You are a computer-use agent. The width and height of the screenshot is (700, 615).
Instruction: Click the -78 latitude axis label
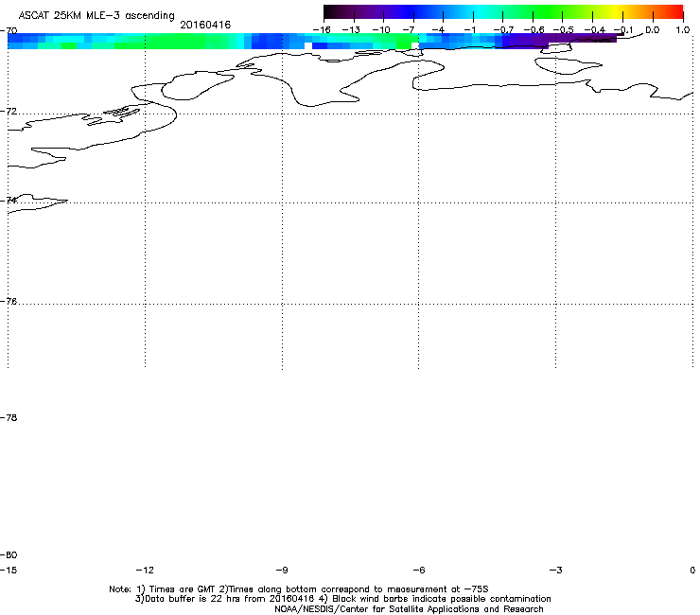[x=9, y=417]
